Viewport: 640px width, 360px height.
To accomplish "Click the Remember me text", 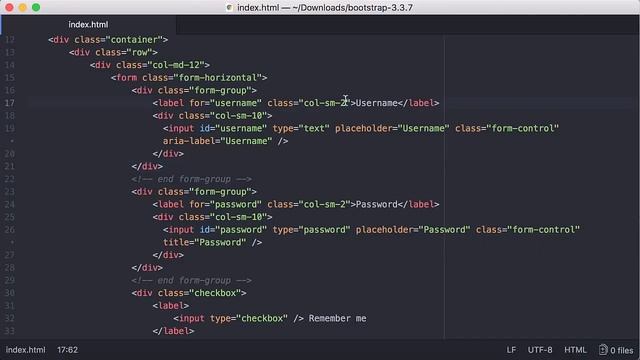I will coord(338,318).
